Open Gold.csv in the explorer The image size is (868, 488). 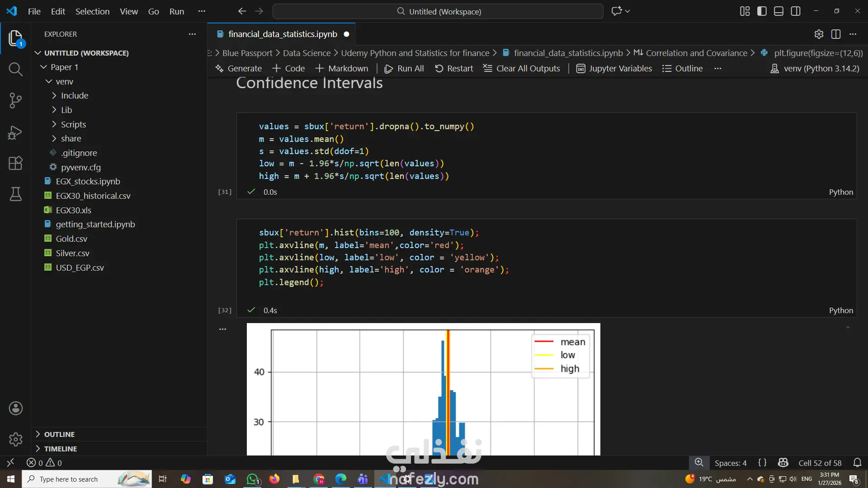71,239
